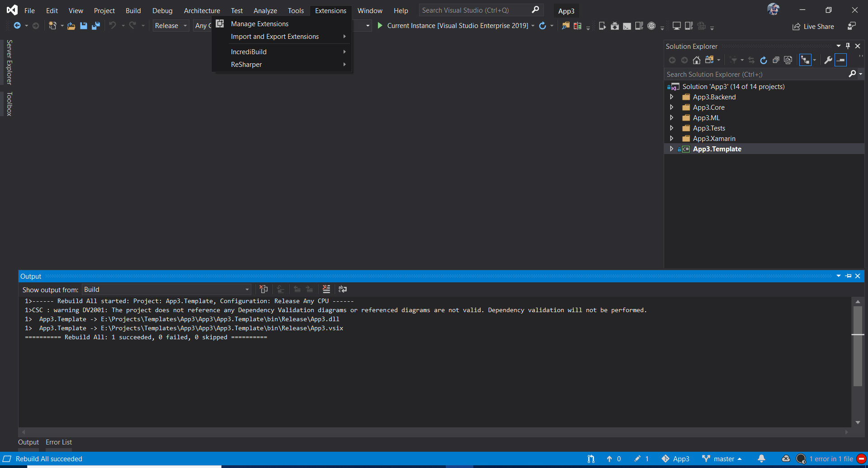Screen dimensions: 868x468
Task: Open Manage Extensions from the Extensions menu
Action: pyautogui.click(x=259, y=23)
